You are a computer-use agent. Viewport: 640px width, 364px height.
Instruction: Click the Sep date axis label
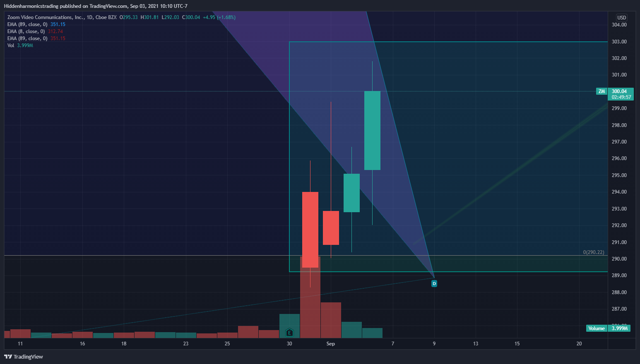331,344
